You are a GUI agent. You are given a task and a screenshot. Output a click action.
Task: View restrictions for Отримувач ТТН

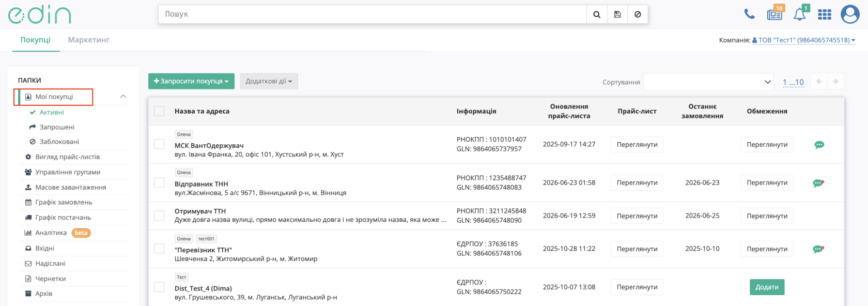point(767,216)
